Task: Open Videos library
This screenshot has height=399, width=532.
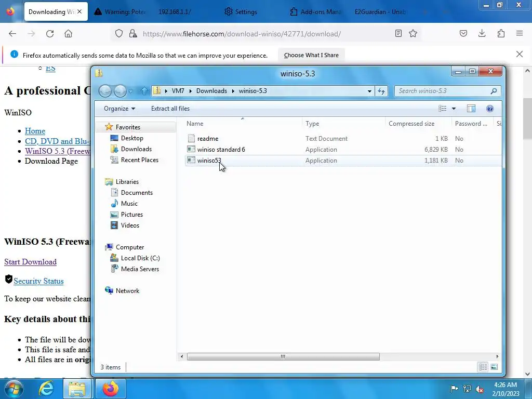Action: (130, 225)
